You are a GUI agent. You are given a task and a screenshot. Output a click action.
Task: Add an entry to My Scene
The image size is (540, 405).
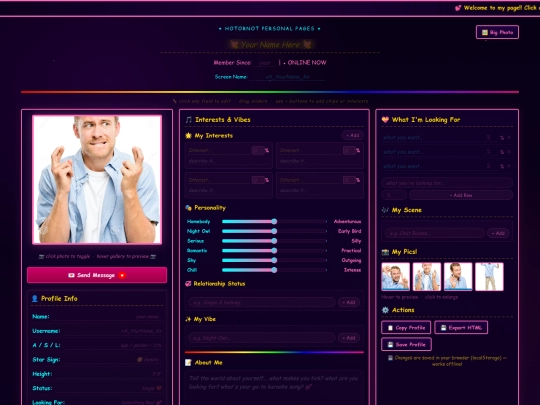tap(498, 233)
